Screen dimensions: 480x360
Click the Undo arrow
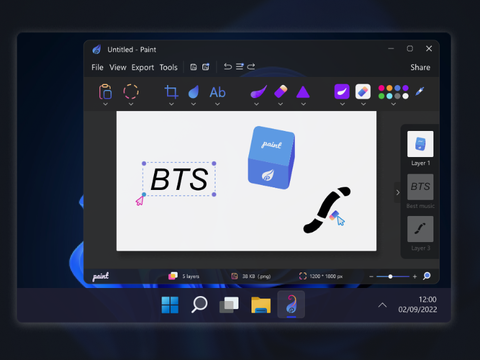coord(228,67)
